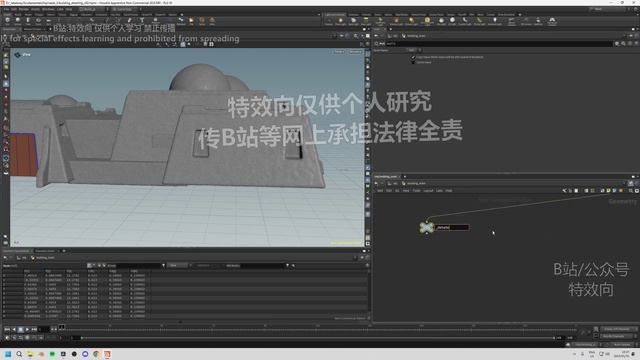Jump to first frame

(x=7, y=329)
